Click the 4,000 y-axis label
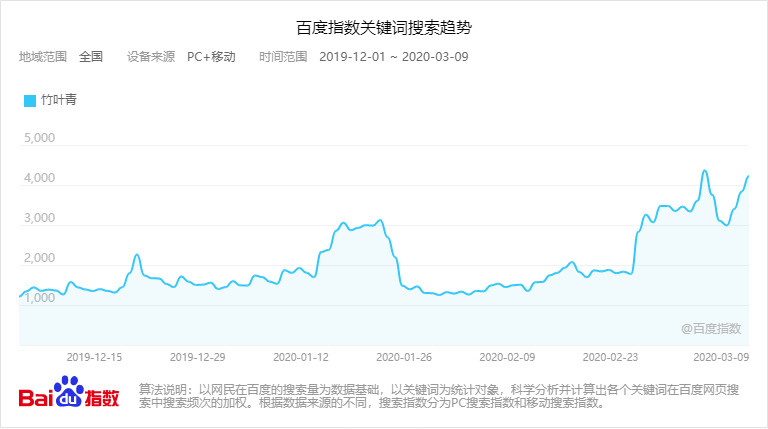Screen dimensions: 768x429 point(40,178)
